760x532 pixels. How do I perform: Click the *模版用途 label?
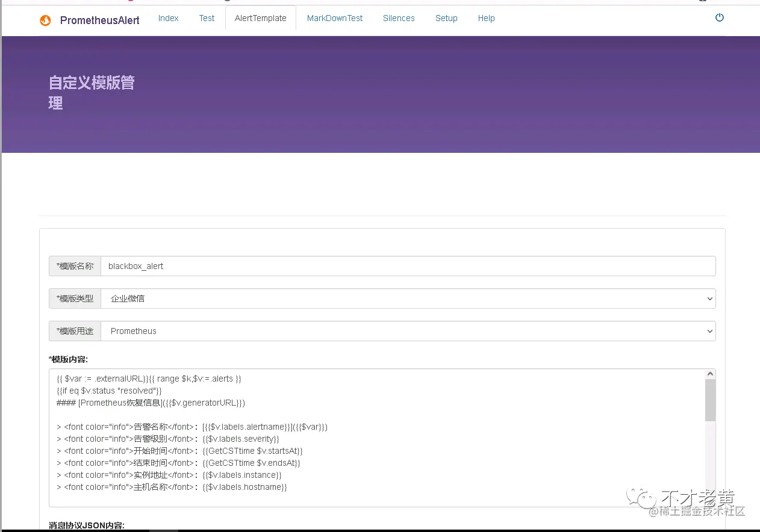click(x=75, y=331)
